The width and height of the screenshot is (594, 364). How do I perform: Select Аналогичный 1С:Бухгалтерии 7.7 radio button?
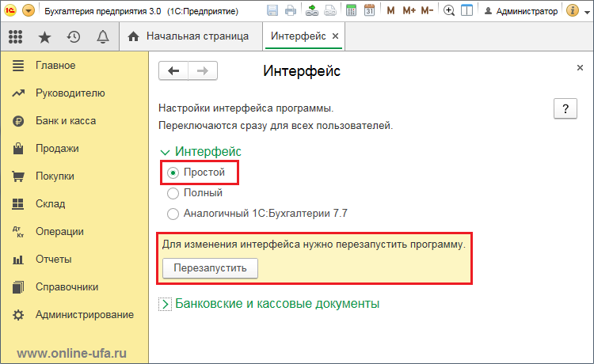coord(173,214)
